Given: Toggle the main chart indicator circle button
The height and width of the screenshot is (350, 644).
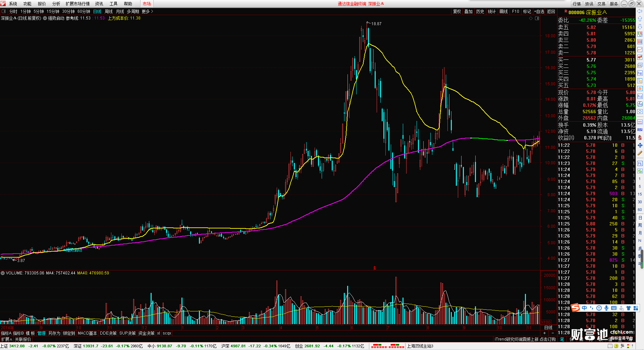Looking at the screenshot, I should 45,18.
